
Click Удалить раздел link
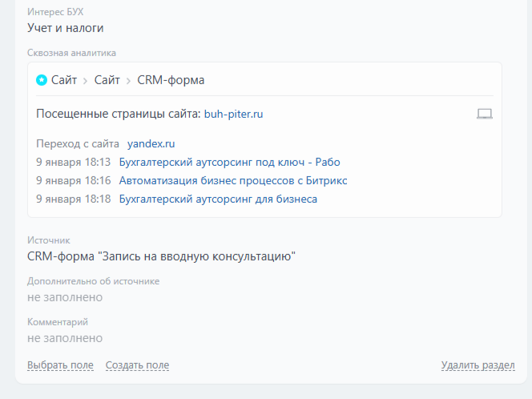[x=478, y=365]
